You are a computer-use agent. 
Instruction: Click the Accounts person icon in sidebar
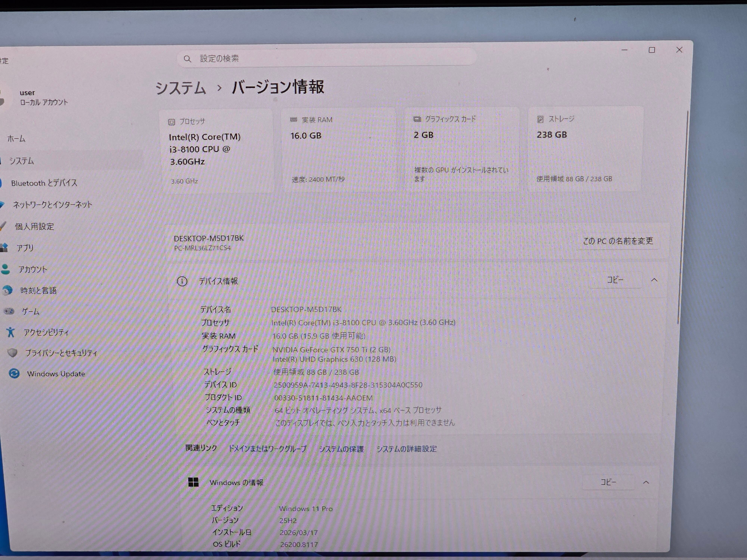pos(5,269)
